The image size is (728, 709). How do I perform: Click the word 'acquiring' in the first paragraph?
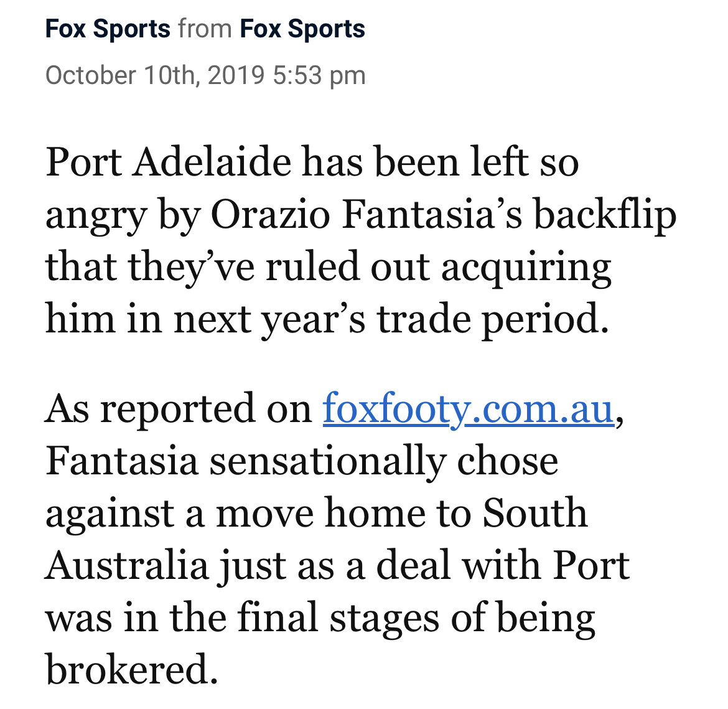(x=526, y=270)
